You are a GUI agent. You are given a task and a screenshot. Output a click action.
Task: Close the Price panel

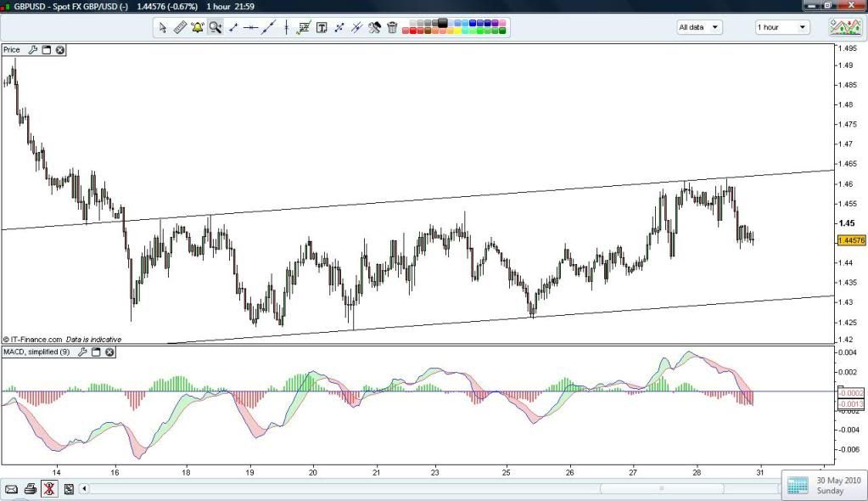point(59,50)
